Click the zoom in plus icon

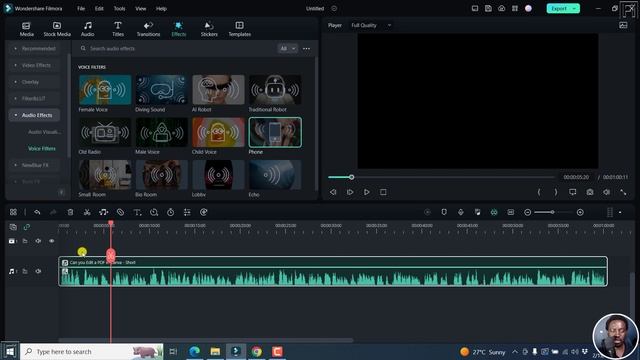pos(580,212)
